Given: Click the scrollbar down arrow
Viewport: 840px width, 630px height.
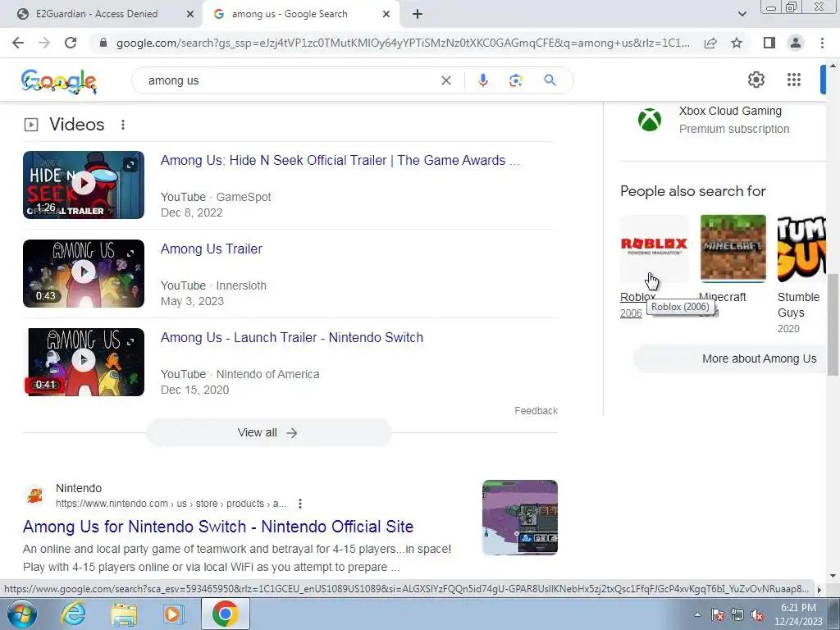Looking at the screenshot, I should (x=833, y=576).
